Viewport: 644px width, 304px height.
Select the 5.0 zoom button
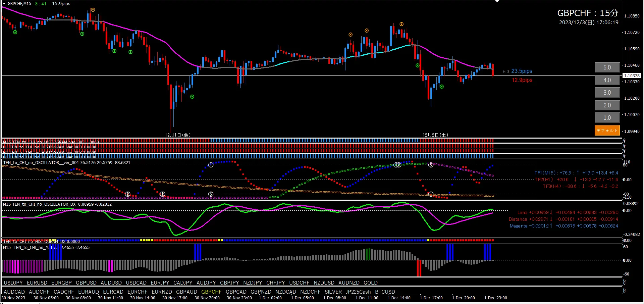coord(607,67)
